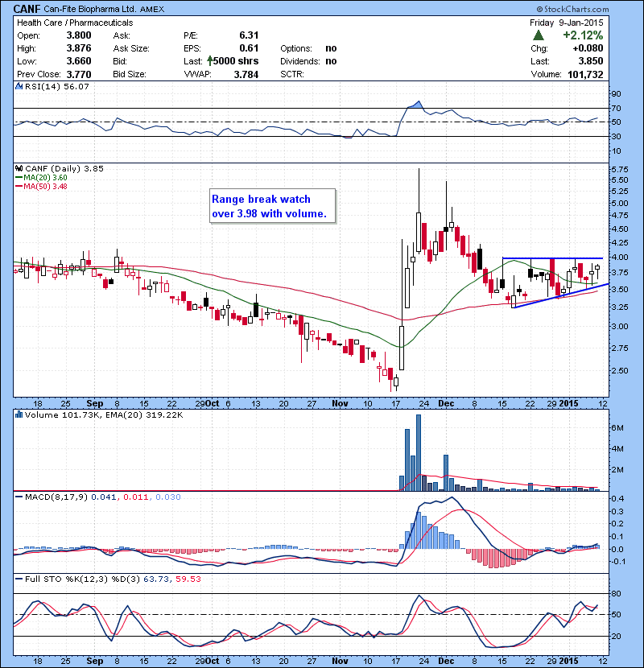Click the Volume bar chart icon

[x=19, y=414]
